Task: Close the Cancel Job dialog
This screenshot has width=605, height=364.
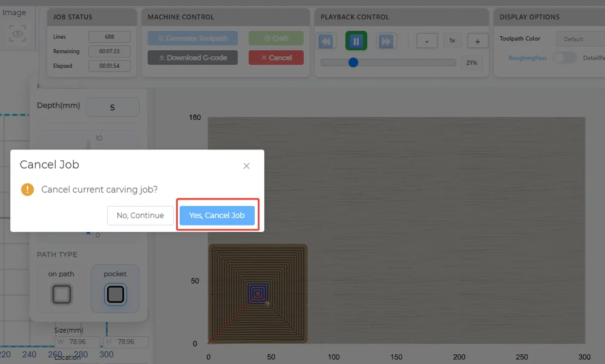Action: point(246,166)
